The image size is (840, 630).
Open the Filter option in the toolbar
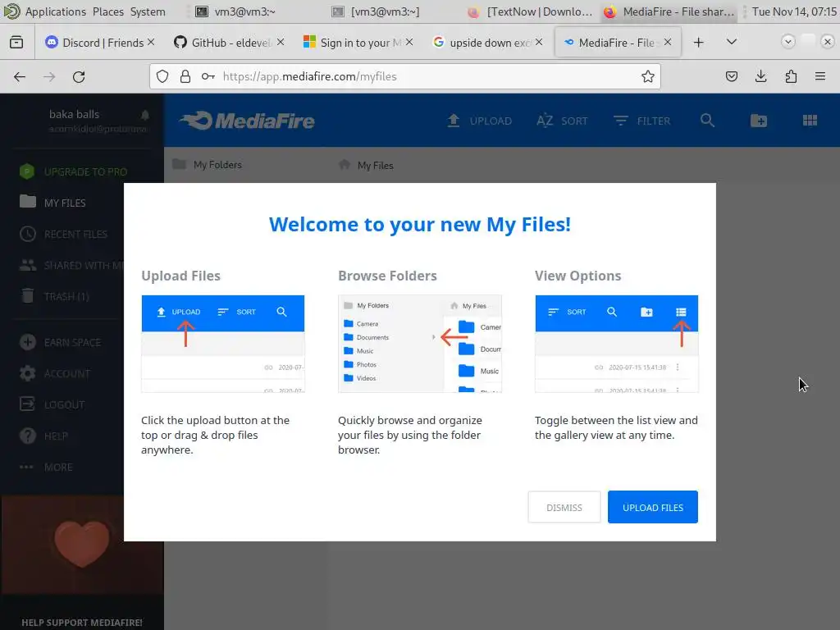pos(641,121)
